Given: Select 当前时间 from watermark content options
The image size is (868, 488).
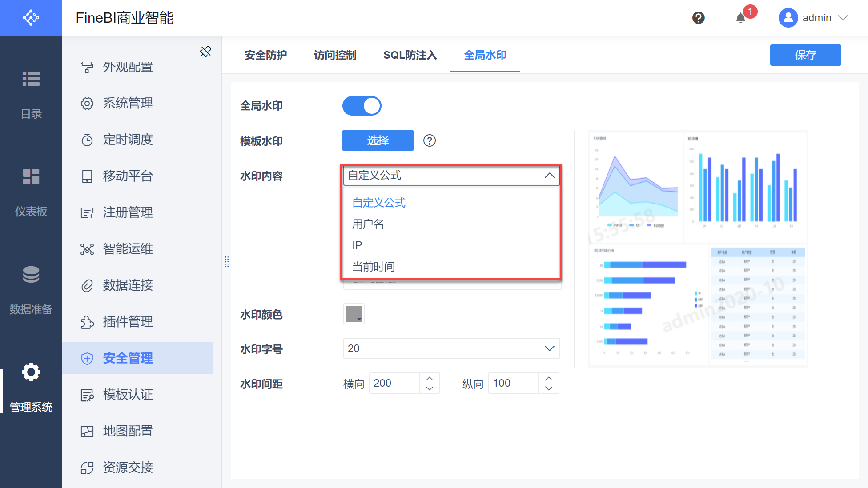Looking at the screenshot, I should click(x=374, y=267).
